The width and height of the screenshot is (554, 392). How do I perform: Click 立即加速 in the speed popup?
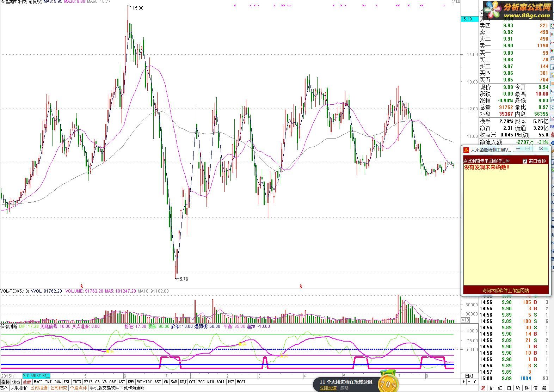tap(328, 388)
